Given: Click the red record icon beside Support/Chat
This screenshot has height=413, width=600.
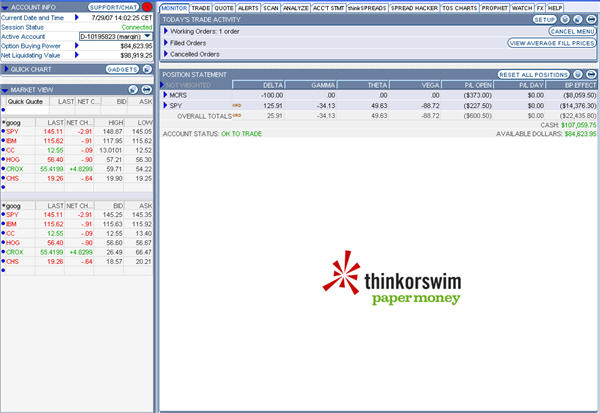Looking at the screenshot, I should pos(147,6).
